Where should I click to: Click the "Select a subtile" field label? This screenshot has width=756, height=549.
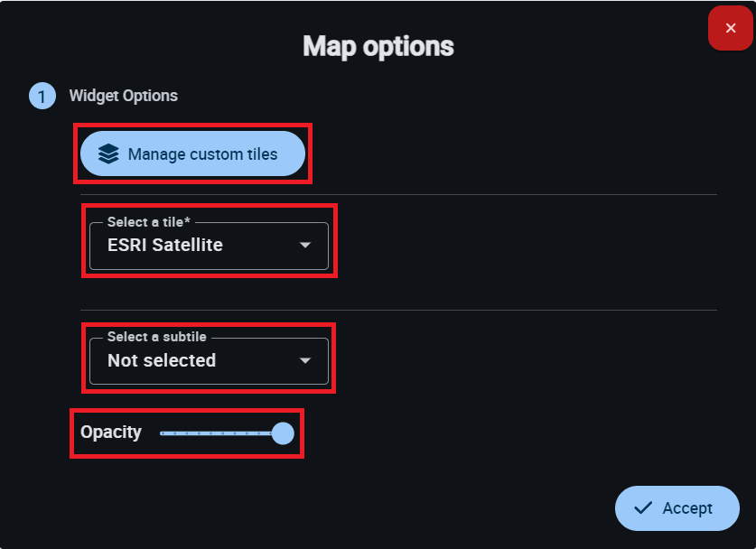pyautogui.click(x=156, y=337)
